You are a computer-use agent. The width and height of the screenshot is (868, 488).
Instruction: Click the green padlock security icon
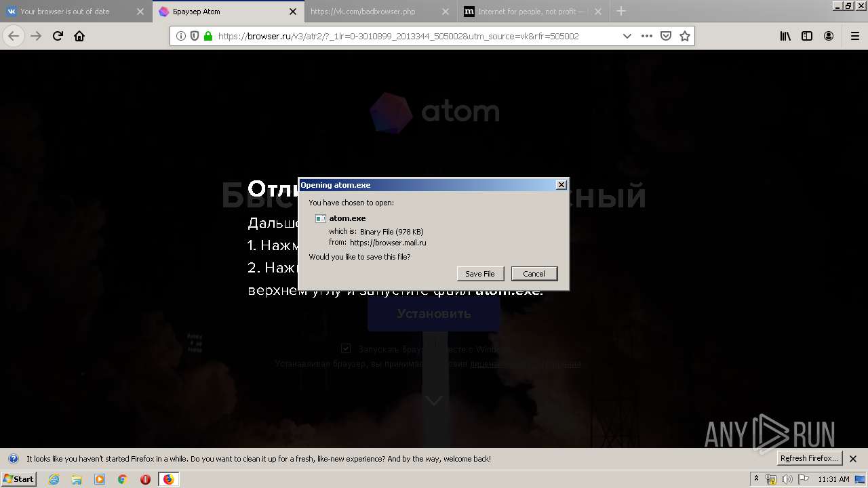208,36
